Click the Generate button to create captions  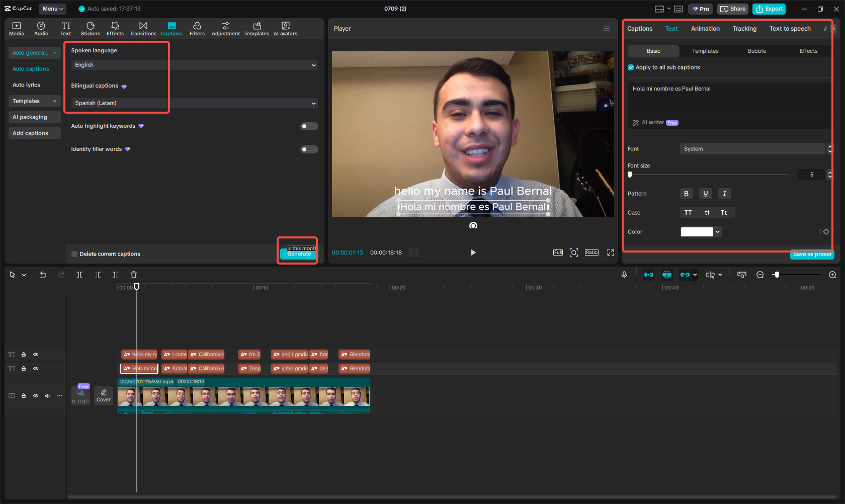(x=298, y=254)
